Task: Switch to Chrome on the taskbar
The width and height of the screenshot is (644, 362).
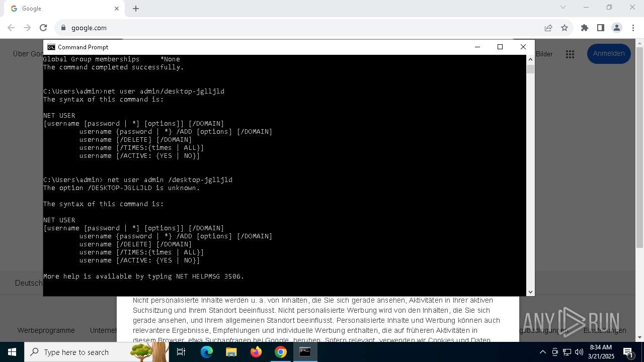Action: click(x=280, y=352)
